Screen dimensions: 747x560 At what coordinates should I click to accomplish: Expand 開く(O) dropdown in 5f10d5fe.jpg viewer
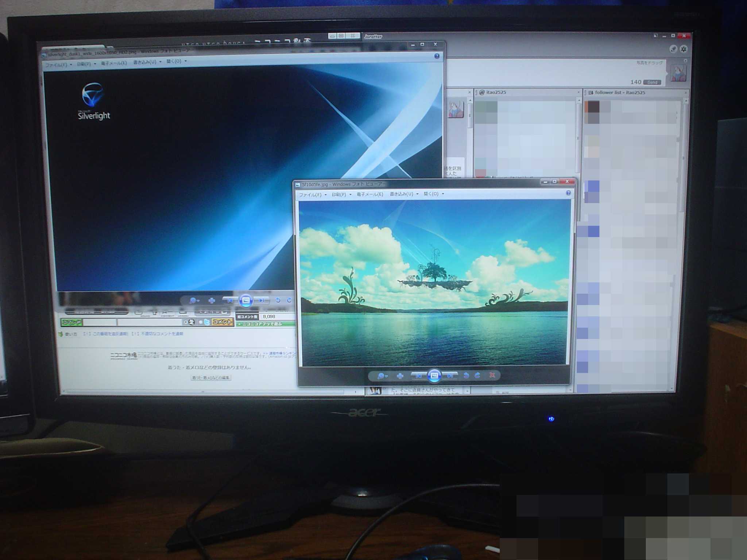443,194
